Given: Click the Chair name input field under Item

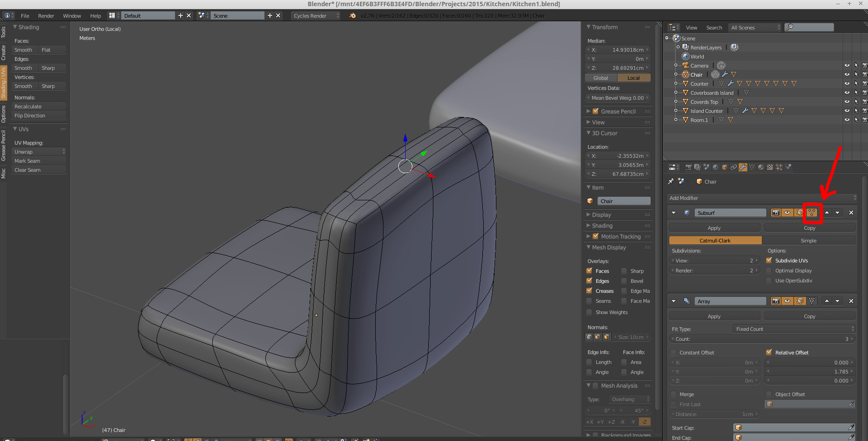Looking at the screenshot, I should (624, 201).
